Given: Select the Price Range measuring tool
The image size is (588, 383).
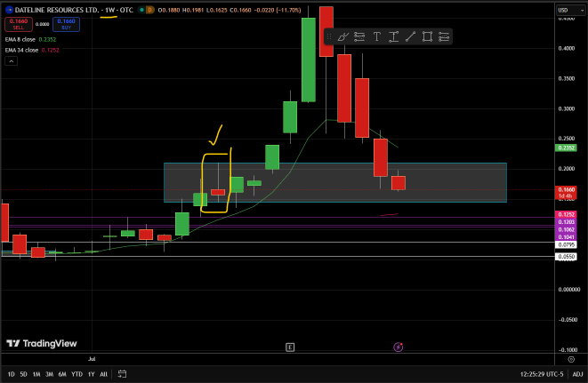Looking at the screenshot, I should click(x=393, y=36).
